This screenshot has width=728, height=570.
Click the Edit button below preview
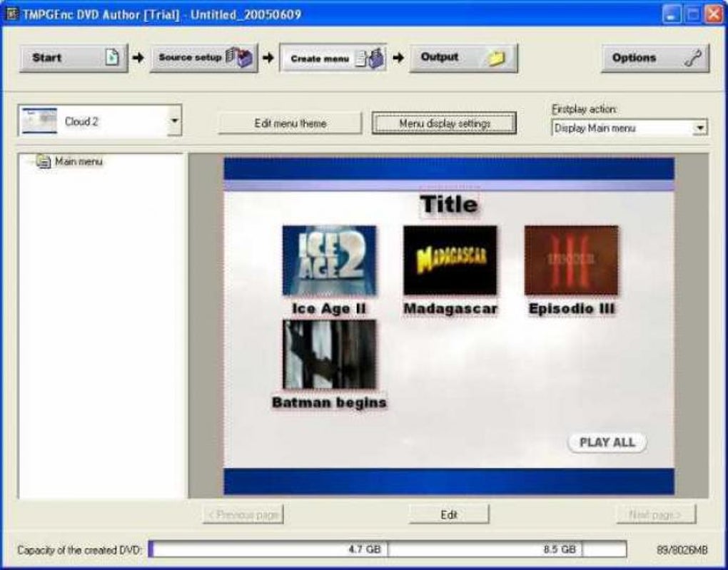(449, 514)
